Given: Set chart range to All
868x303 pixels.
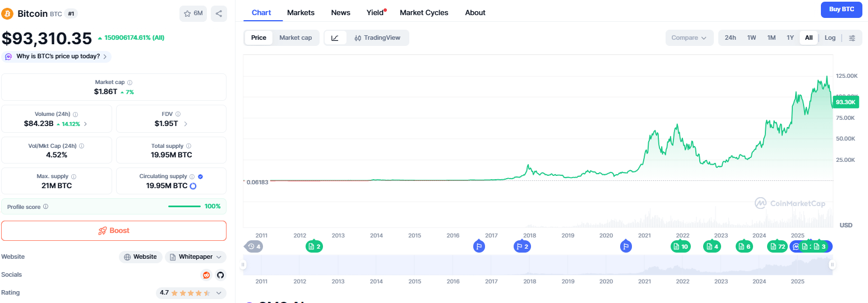Looking at the screenshot, I should 809,38.
